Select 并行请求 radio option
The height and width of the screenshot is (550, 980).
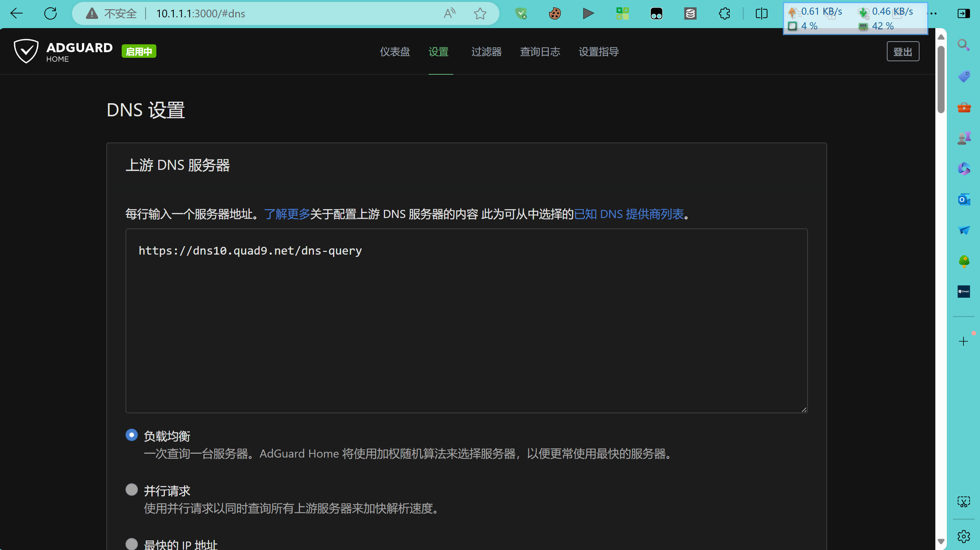[132, 490]
